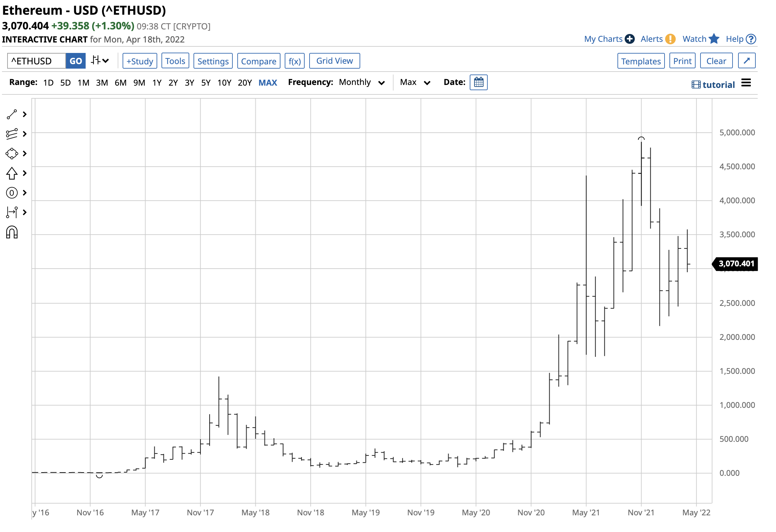The width and height of the screenshot is (776, 532).
Task: Expand the annotation tool submenu chevron
Action: [x=25, y=193]
